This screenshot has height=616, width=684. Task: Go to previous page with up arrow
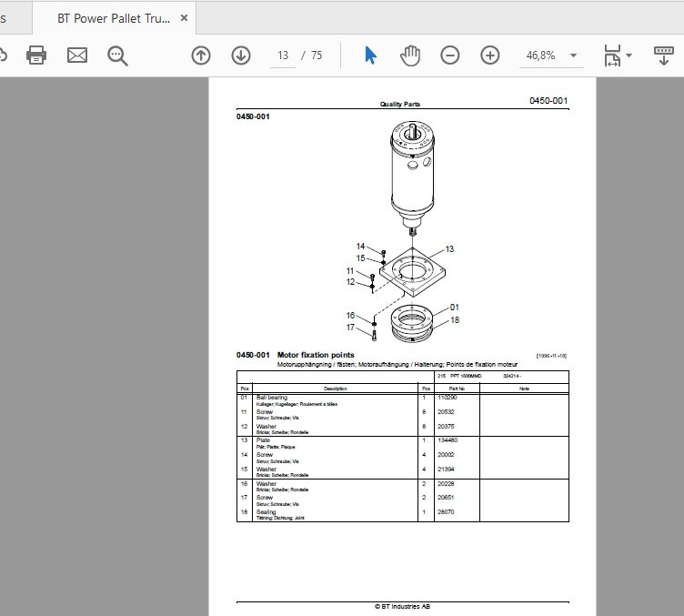pyautogui.click(x=201, y=56)
